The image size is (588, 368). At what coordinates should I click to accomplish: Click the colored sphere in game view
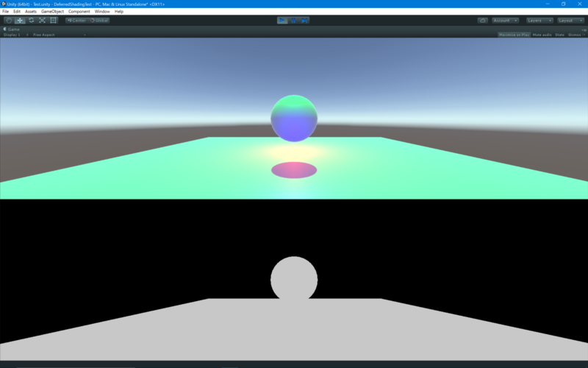point(294,118)
